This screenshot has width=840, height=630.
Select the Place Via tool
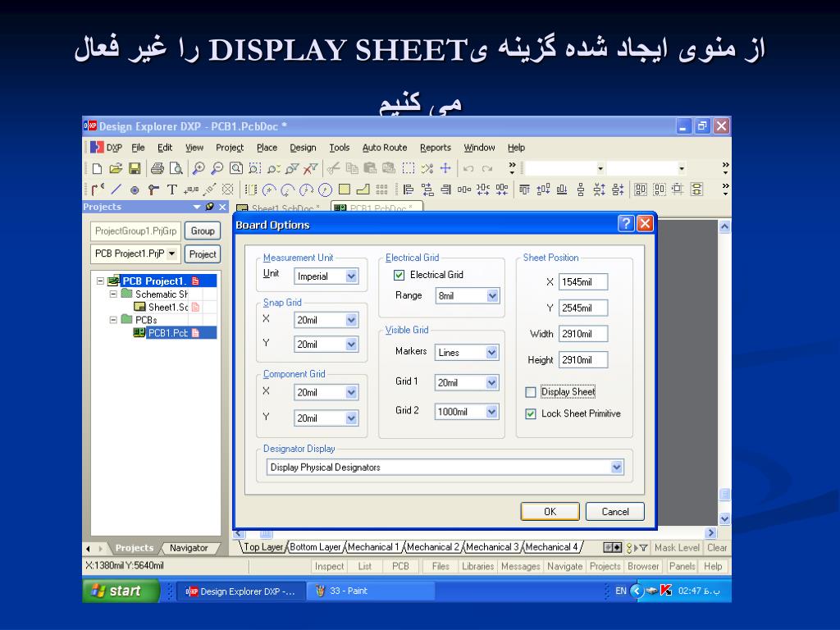pyautogui.click(x=153, y=189)
